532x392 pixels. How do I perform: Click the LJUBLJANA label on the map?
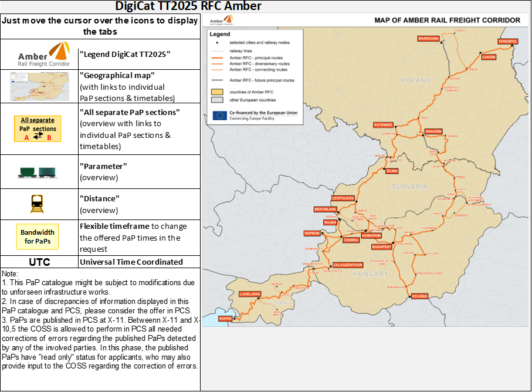[x=250, y=294]
